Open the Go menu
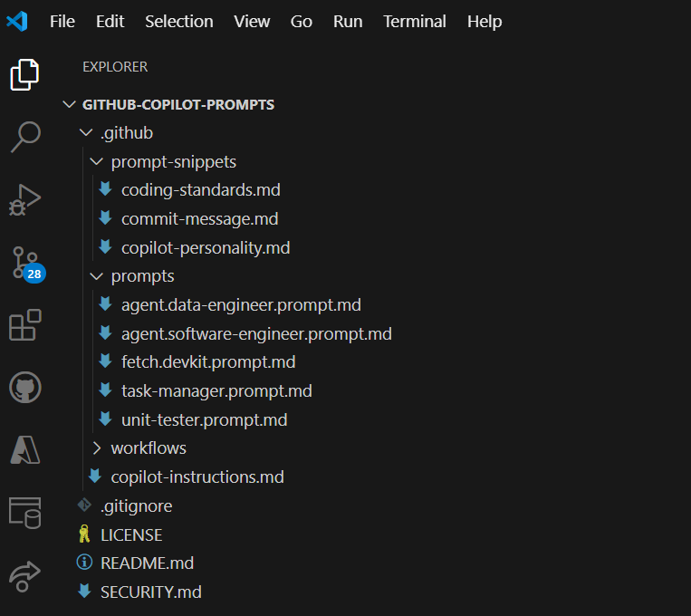Screen dimensions: 691x616 302,21
